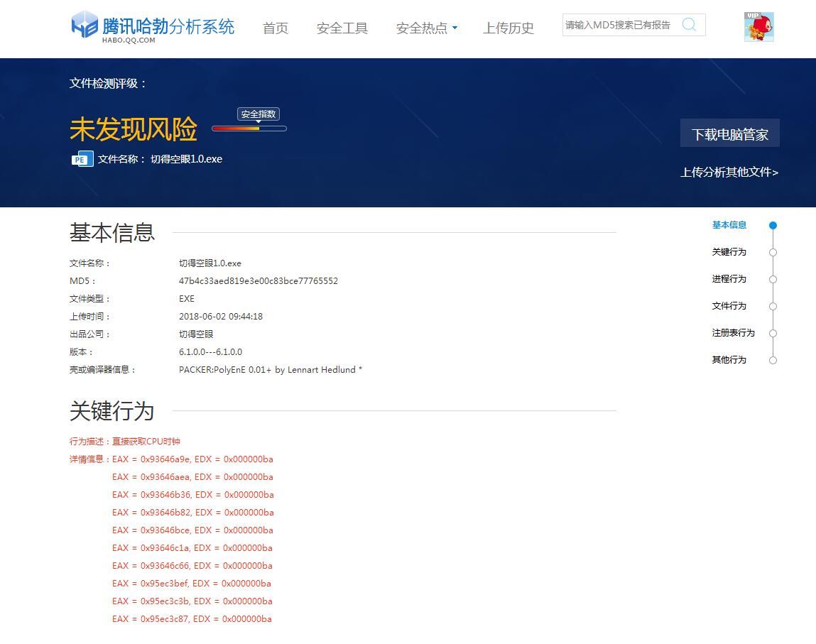Screen dimensions: 816x644
Task: Click the 下载电脑管家 button
Action: (x=729, y=133)
